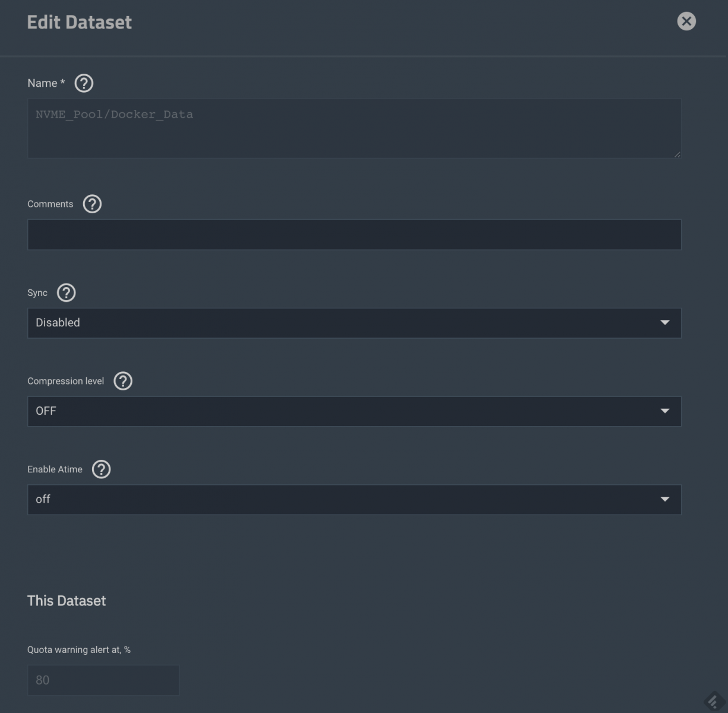This screenshot has width=728, height=713.
Task: Show help for the Comments field
Action: click(x=92, y=204)
